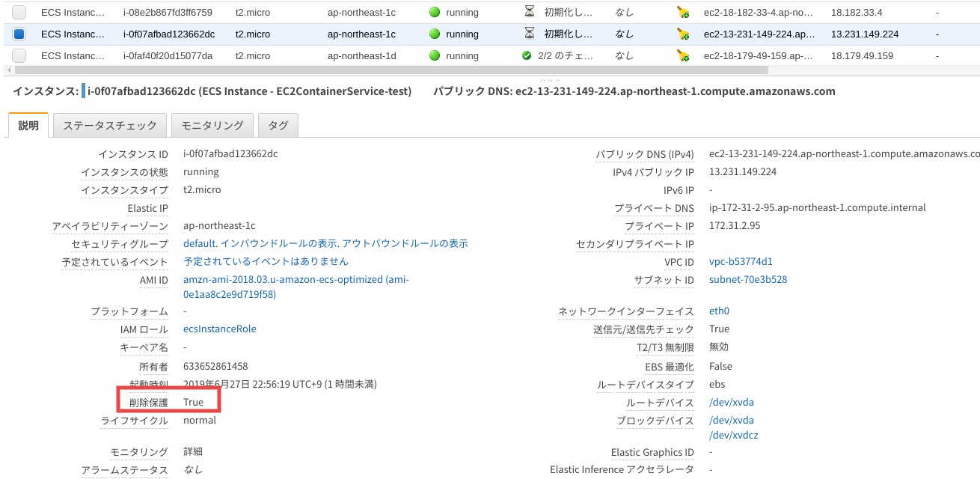The image size is (980, 479).
Task: Click IPv4 public IP value 13.231.149.224
Action: point(743,172)
